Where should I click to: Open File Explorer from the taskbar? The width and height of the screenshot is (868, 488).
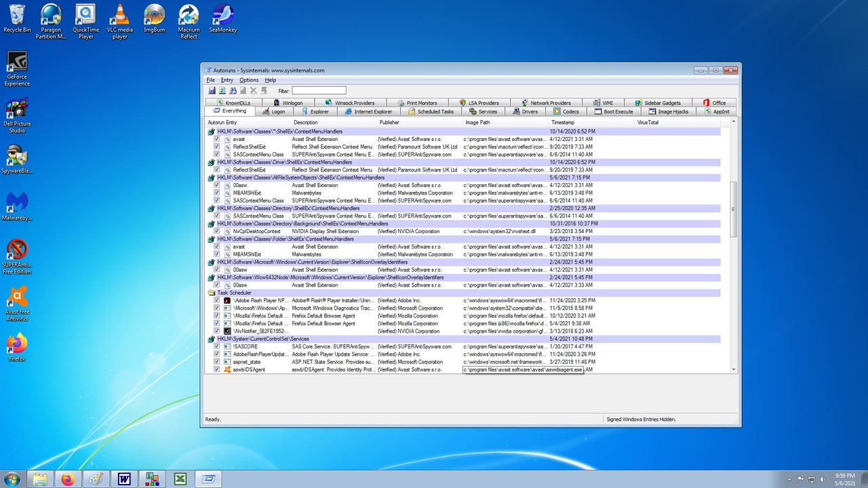click(41, 479)
